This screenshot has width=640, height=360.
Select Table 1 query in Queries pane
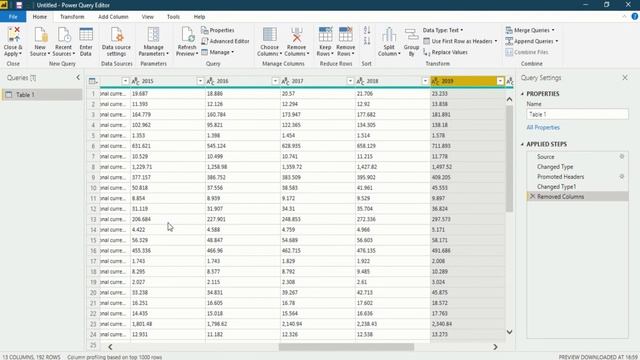[x=42, y=95]
